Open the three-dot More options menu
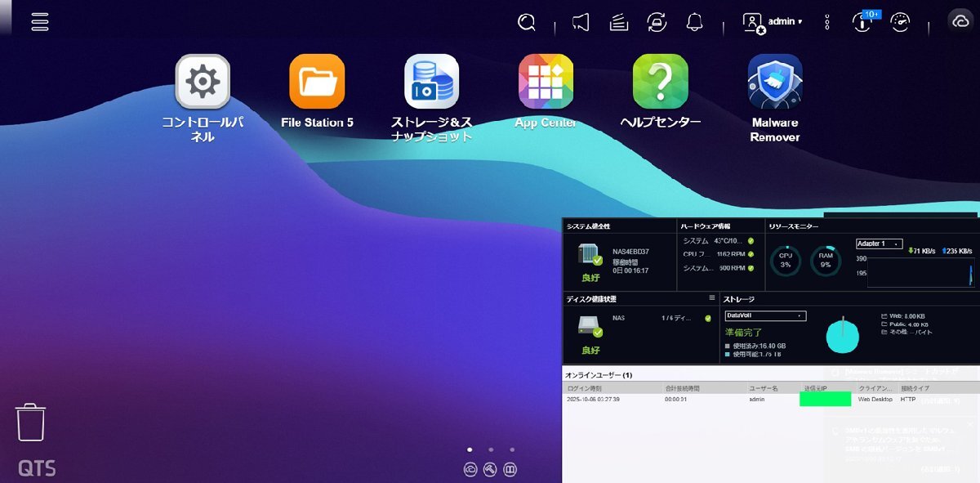Image resolution: width=980 pixels, height=483 pixels. [x=827, y=22]
